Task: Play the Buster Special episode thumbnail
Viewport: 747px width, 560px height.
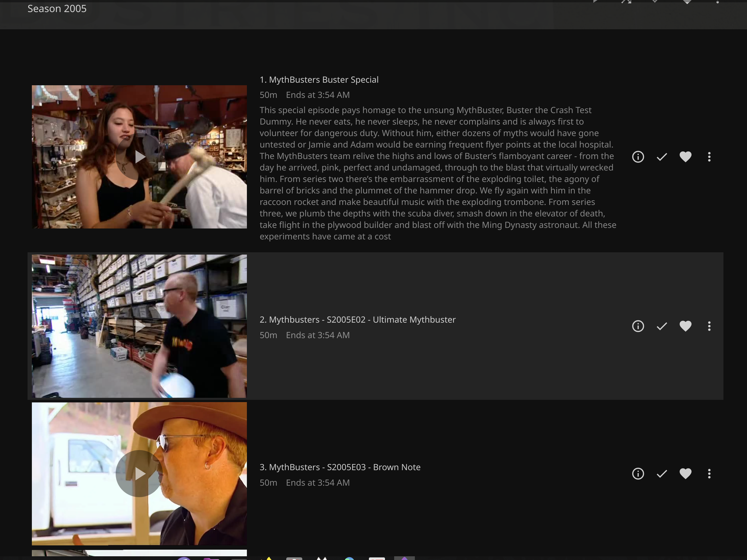Action: [x=139, y=157]
